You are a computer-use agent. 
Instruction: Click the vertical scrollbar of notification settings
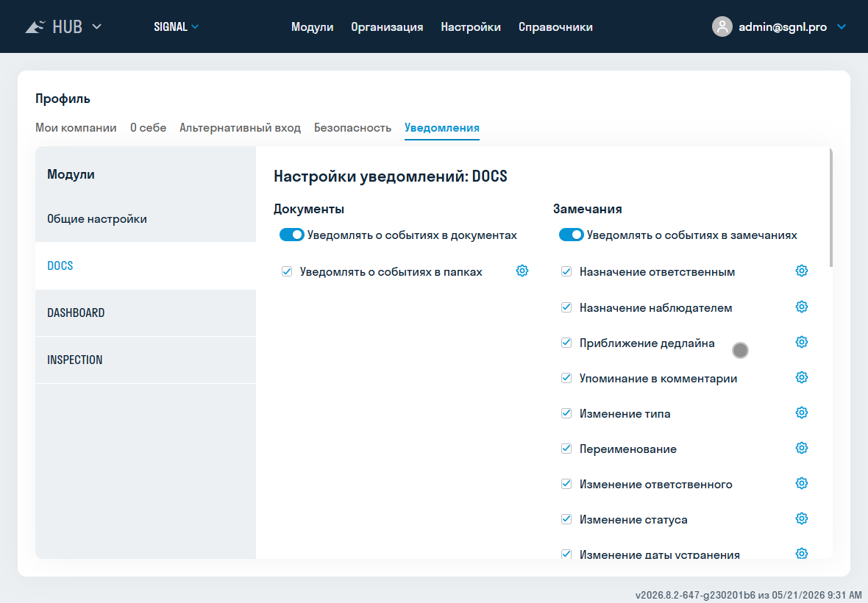(x=831, y=207)
